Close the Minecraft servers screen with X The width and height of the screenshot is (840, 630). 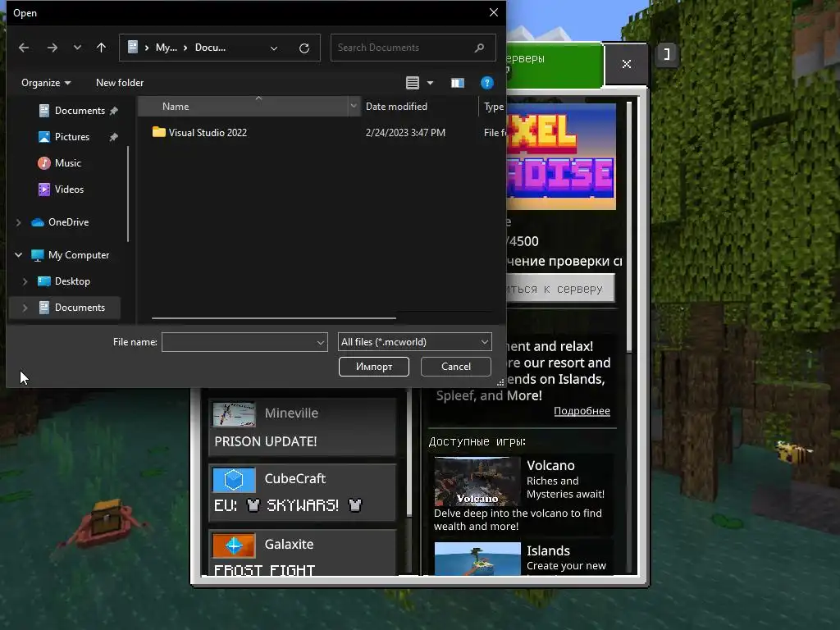pos(626,64)
